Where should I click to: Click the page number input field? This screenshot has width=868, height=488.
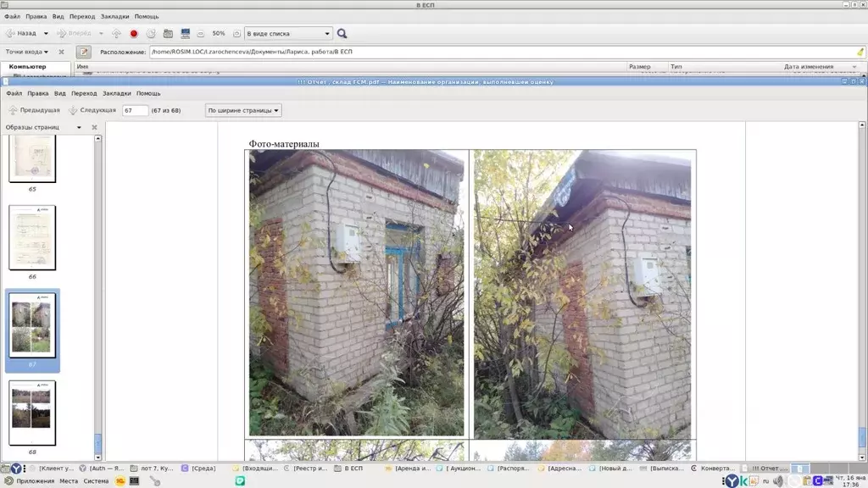coord(134,110)
